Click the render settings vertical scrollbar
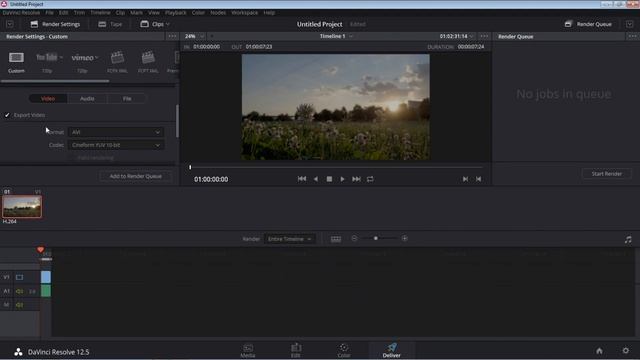The height and width of the screenshot is (360, 640). point(177,121)
